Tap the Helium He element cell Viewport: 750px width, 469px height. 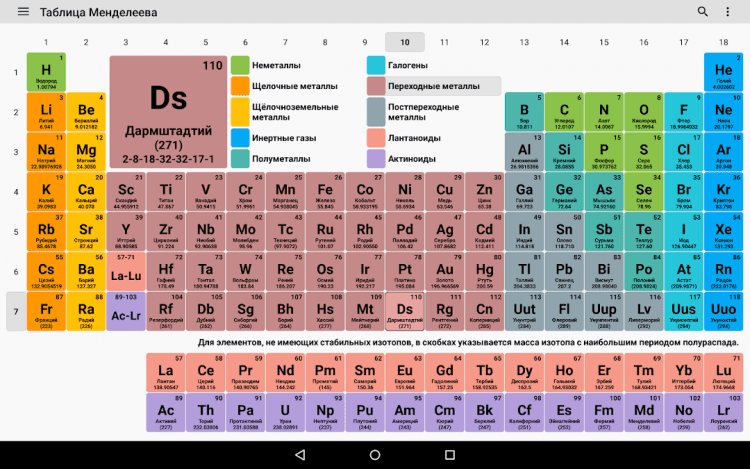click(x=723, y=72)
